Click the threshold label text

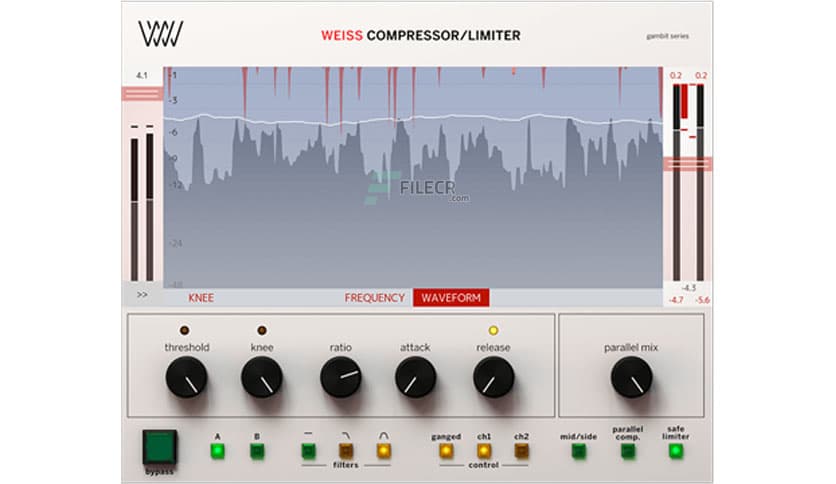[187, 348]
